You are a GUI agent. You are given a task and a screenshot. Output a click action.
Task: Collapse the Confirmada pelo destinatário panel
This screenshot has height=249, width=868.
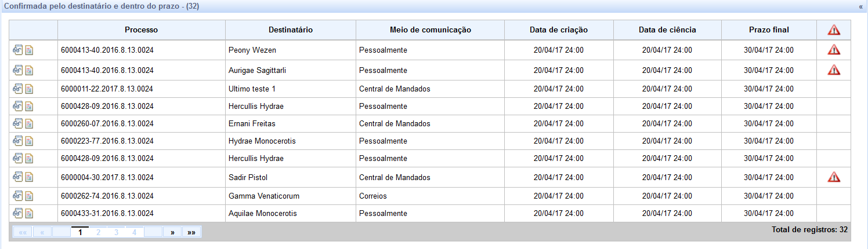860,6
